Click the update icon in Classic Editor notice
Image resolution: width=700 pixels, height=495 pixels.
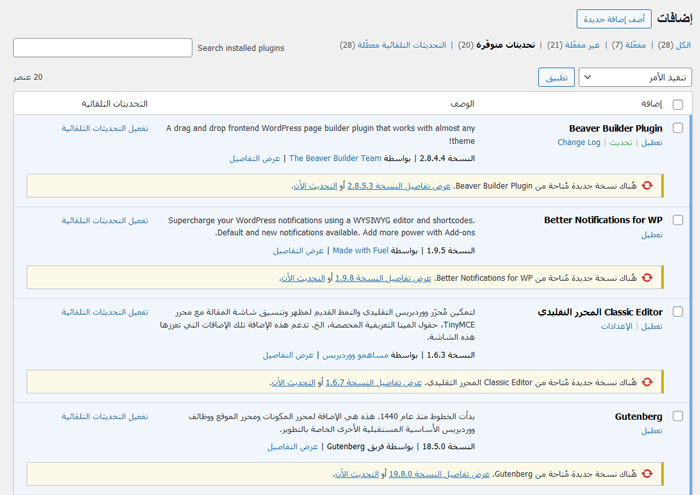647,382
